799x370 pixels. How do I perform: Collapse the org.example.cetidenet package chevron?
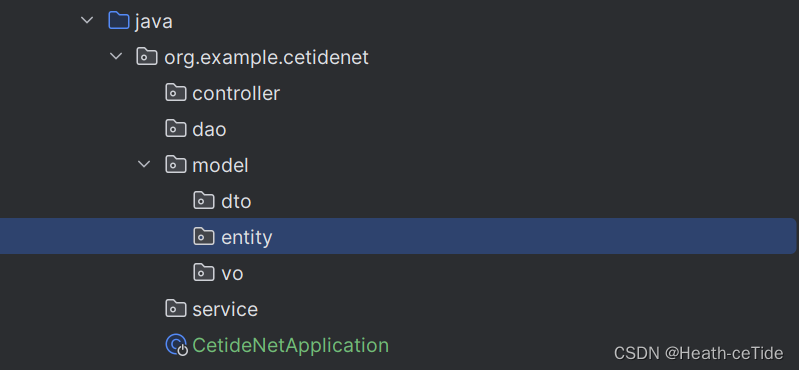click(x=116, y=56)
